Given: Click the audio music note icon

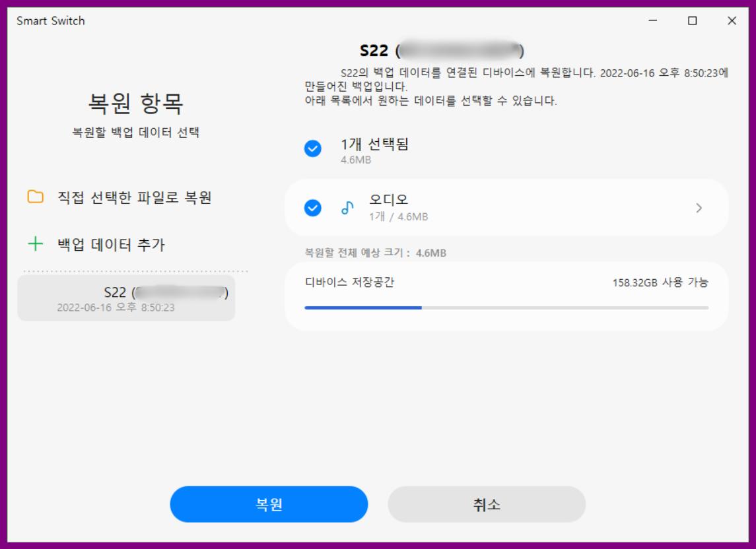Looking at the screenshot, I should coord(347,208).
